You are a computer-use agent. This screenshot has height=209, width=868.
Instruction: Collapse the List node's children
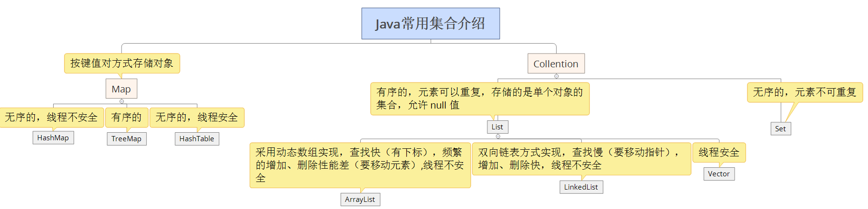(498, 136)
